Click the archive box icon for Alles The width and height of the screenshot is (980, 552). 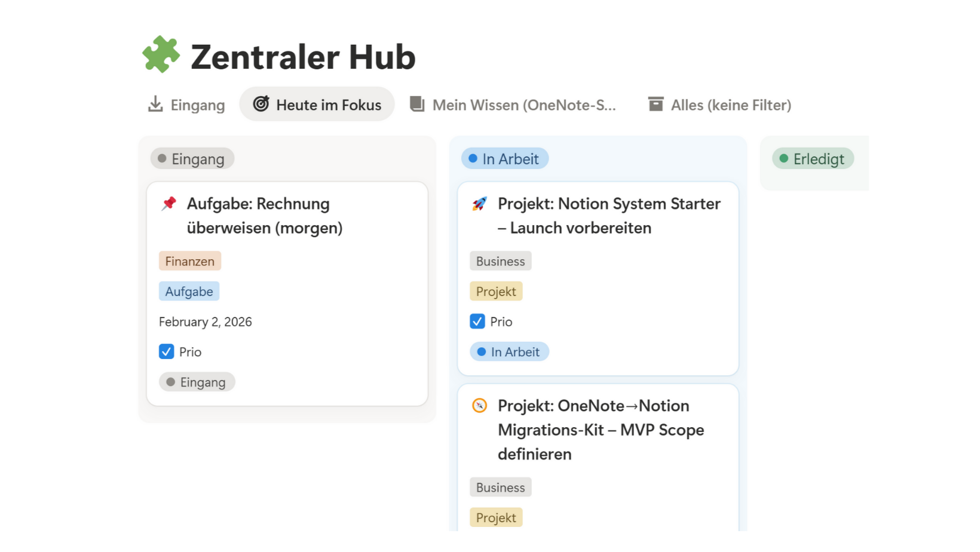(656, 105)
